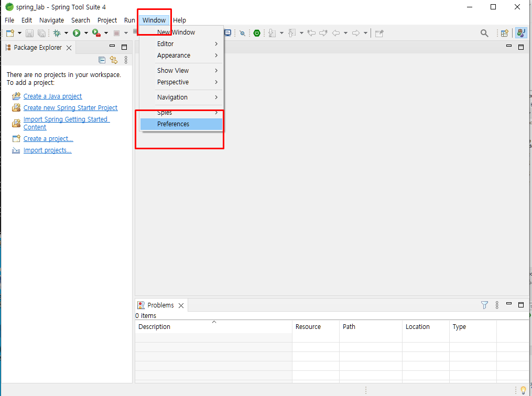This screenshot has height=396, width=532.
Task: Click the Problems filter funnel icon
Action: click(484, 305)
